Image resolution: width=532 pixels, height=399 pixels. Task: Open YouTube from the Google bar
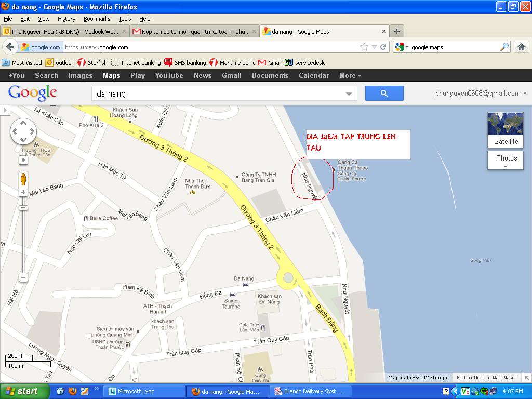[169, 75]
